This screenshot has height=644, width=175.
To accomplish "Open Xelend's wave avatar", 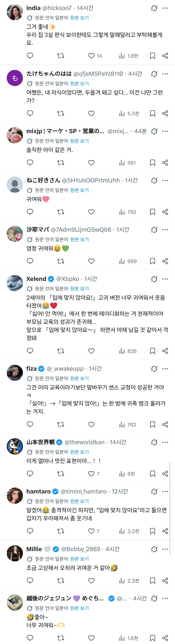I will 15,283.
